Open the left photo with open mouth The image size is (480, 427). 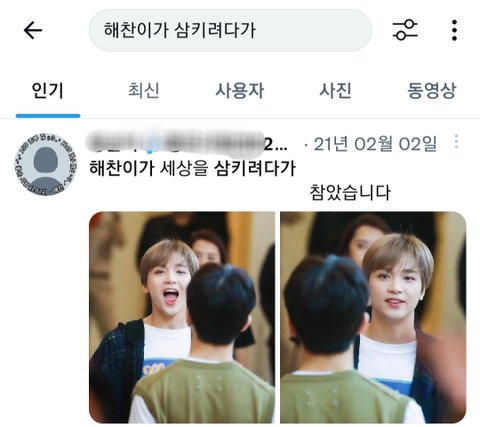182,317
